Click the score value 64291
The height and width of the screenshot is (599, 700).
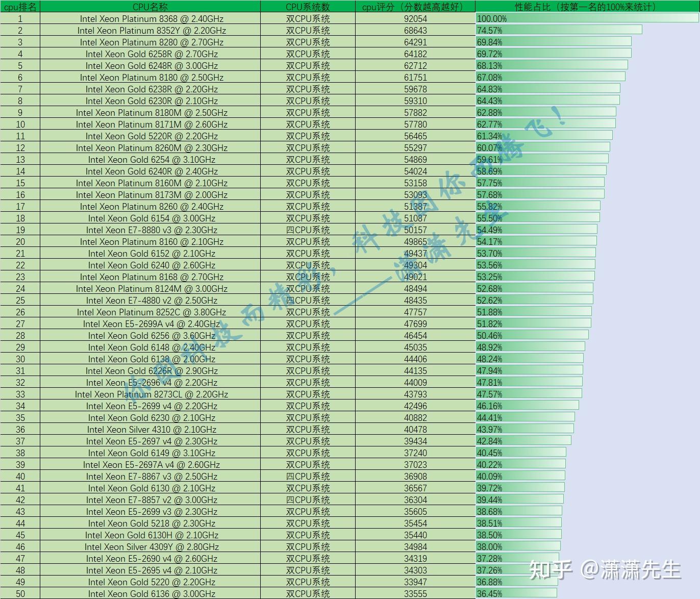tap(415, 42)
